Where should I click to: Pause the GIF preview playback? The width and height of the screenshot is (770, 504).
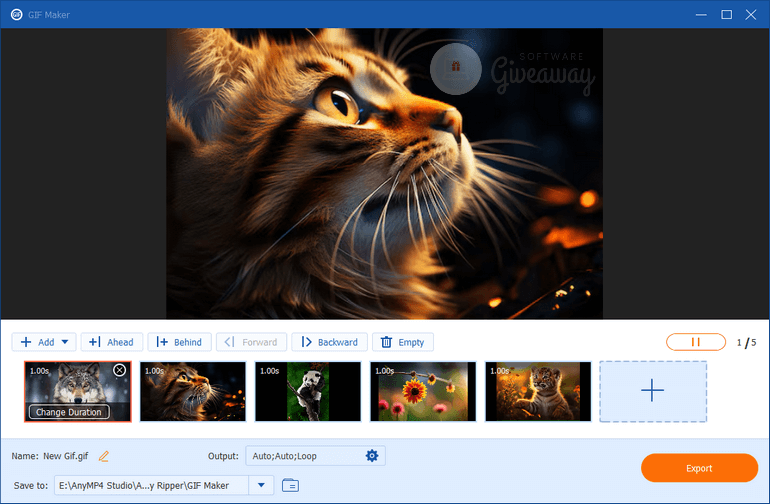pyautogui.click(x=695, y=342)
